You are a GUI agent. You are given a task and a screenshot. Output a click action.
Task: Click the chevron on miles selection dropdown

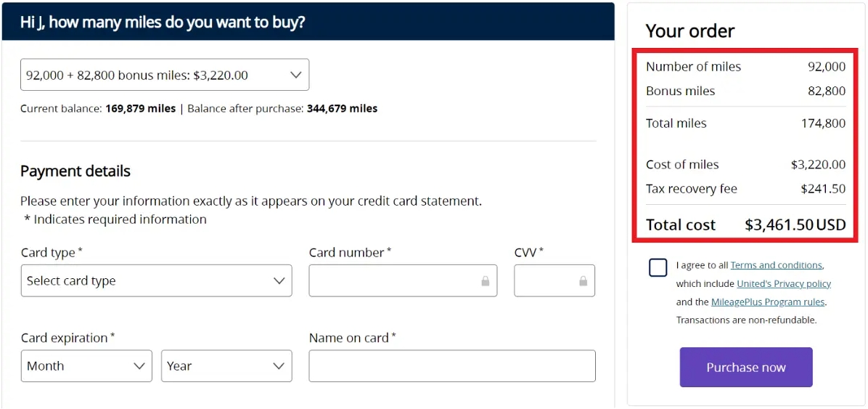pos(296,75)
